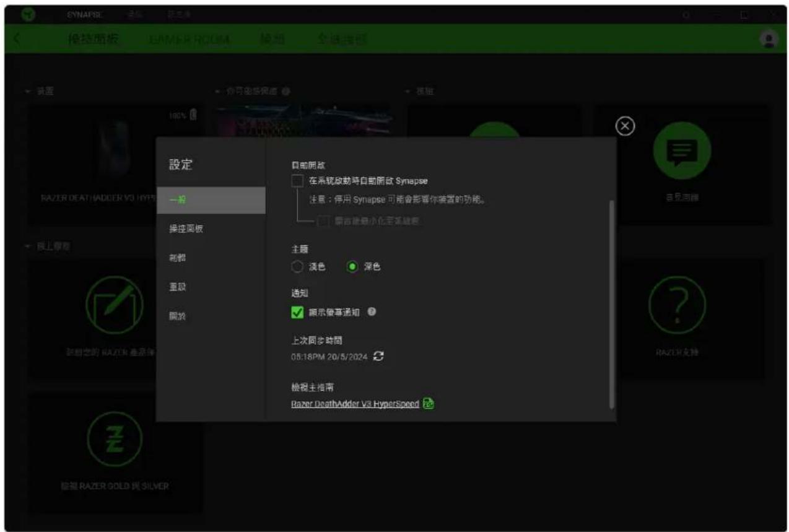Open the feedback speech-bubble icon tile

[x=682, y=150]
